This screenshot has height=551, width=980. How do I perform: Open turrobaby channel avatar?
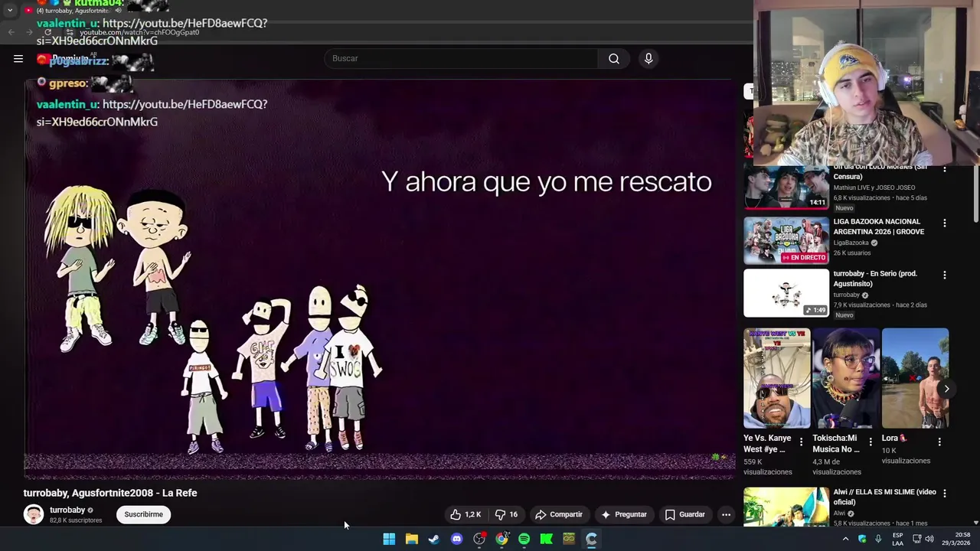33,514
